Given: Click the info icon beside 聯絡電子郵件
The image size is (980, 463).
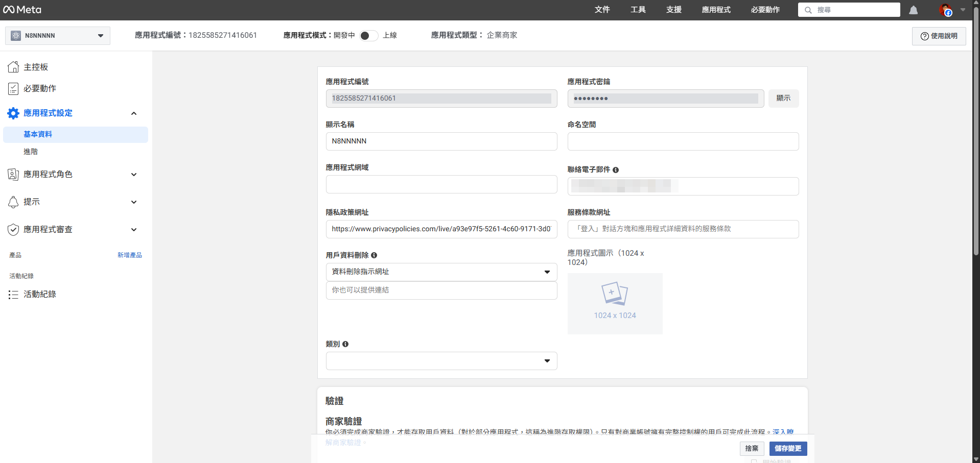Looking at the screenshot, I should click(x=616, y=169).
